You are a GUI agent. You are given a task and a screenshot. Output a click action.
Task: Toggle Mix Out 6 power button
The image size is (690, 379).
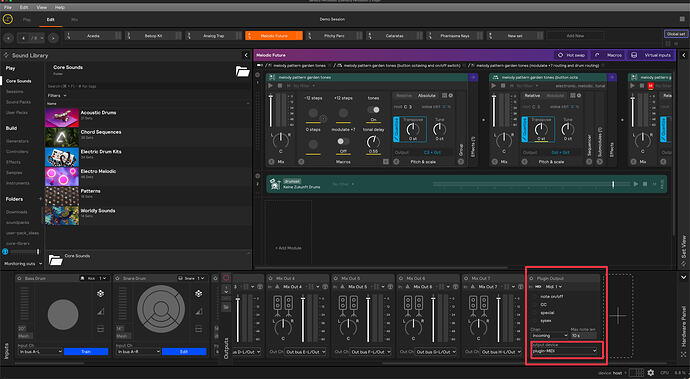400,279
